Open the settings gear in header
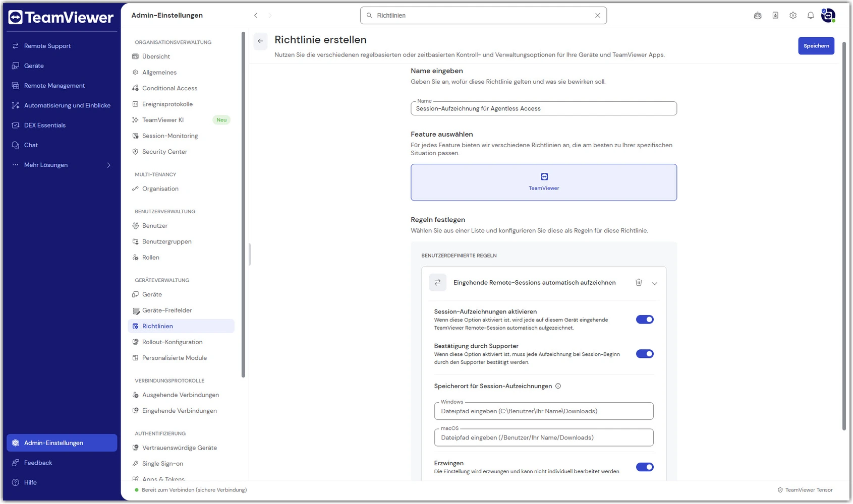 (793, 16)
